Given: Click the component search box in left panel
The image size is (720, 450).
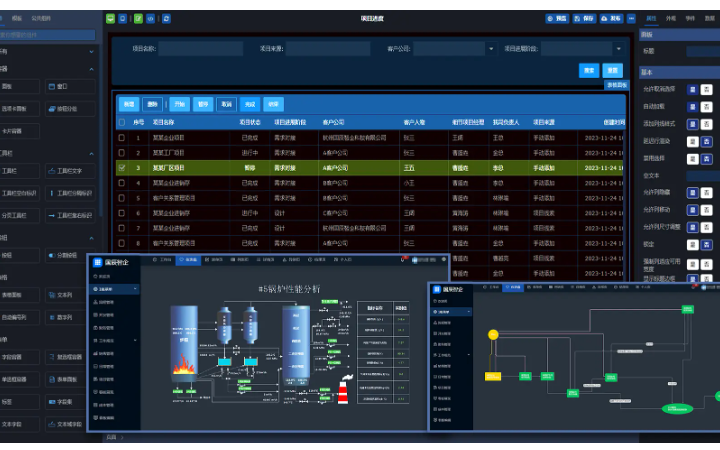Looking at the screenshot, I should point(47,35).
